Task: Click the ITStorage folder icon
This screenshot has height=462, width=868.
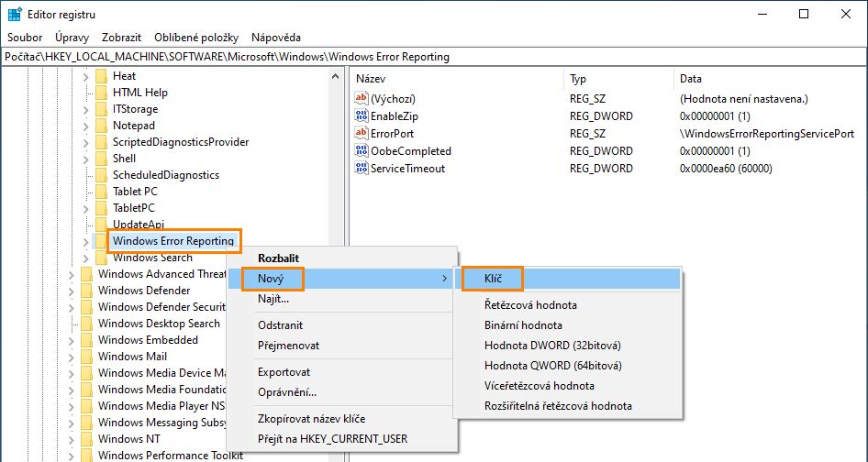Action: click(x=101, y=109)
